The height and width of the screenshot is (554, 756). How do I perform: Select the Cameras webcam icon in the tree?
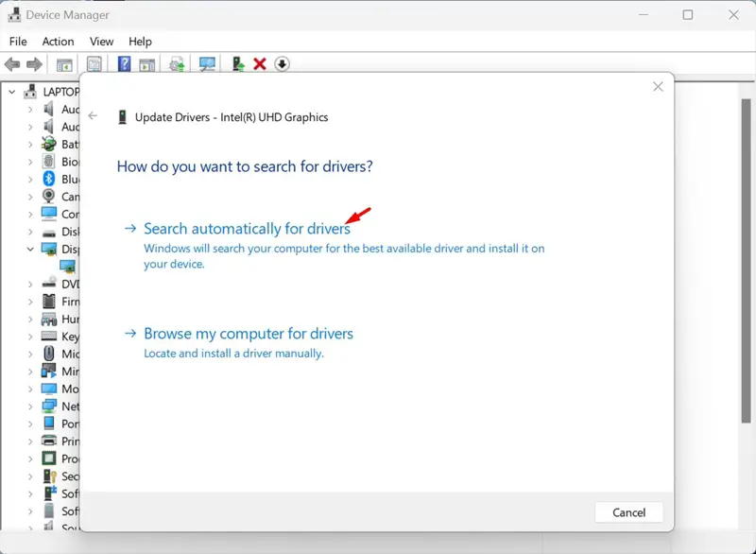[x=49, y=196]
